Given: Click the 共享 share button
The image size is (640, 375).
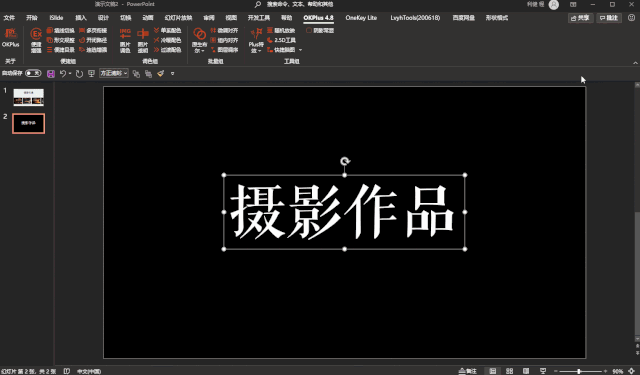Looking at the screenshot, I should coord(580,18).
